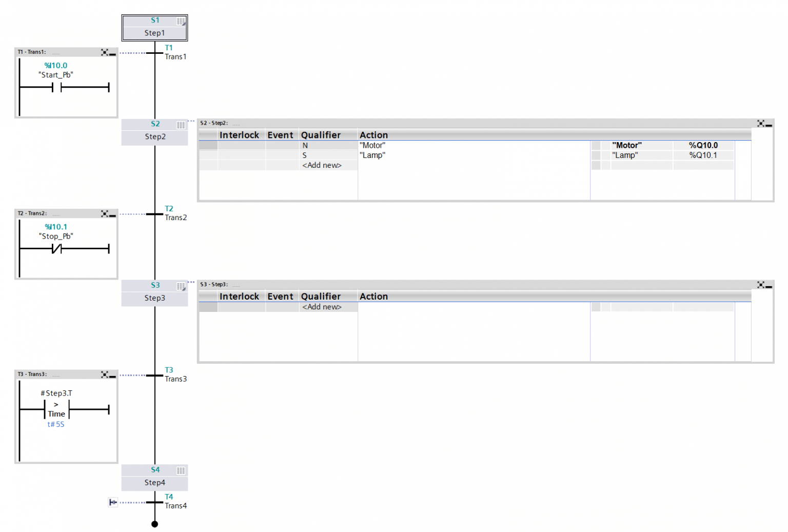Open the qualifier N dropdown for the Motor action
This screenshot has height=532, width=788.
[x=305, y=145]
